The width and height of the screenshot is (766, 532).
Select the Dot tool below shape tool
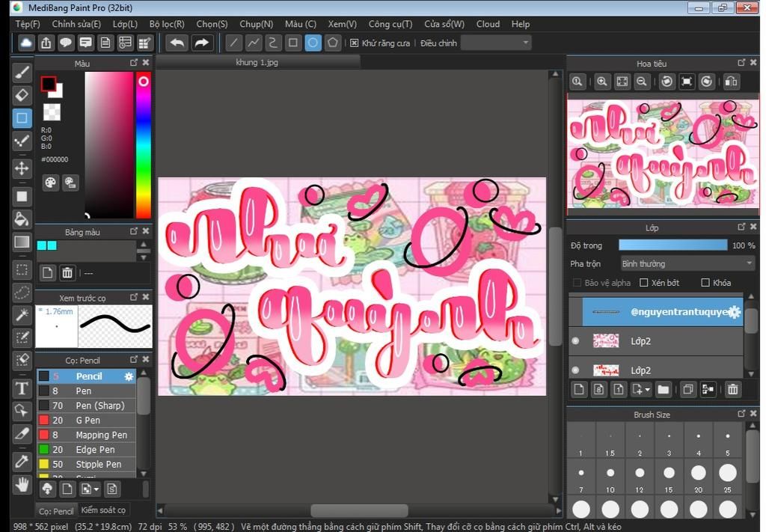22,141
